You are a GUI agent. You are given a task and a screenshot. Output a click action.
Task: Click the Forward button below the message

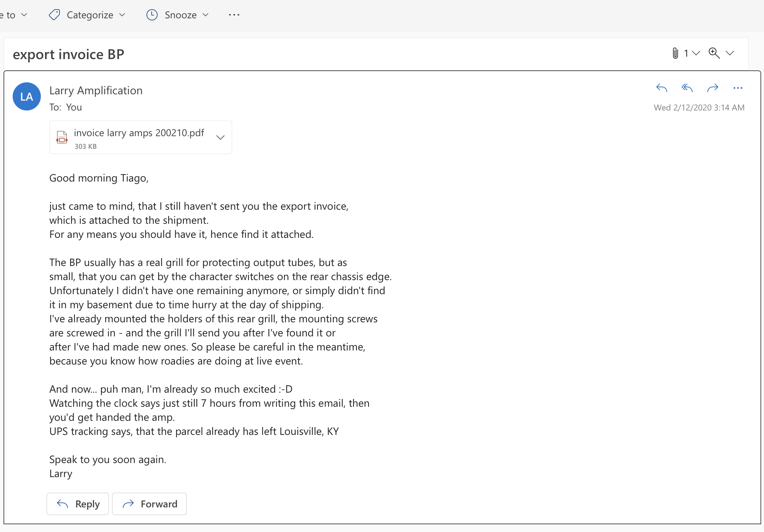click(x=149, y=504)
